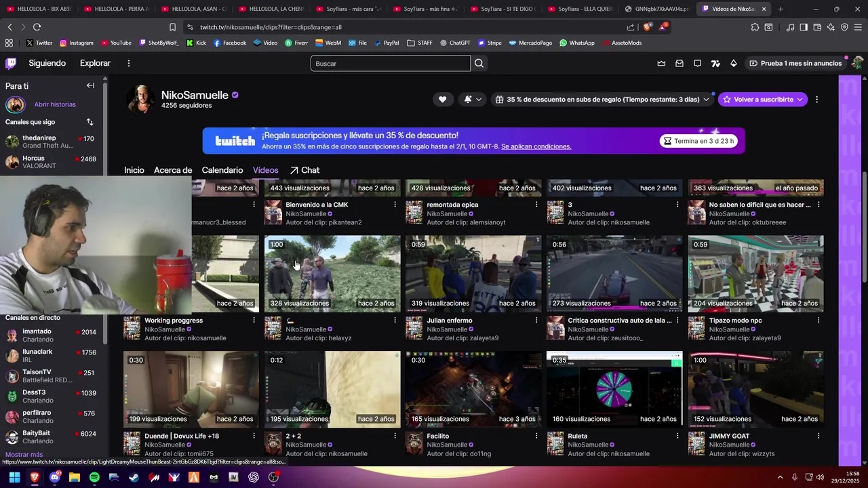Screen dimensions: 868x488
Task: Click the browser reload button
Action: [37, 27]
